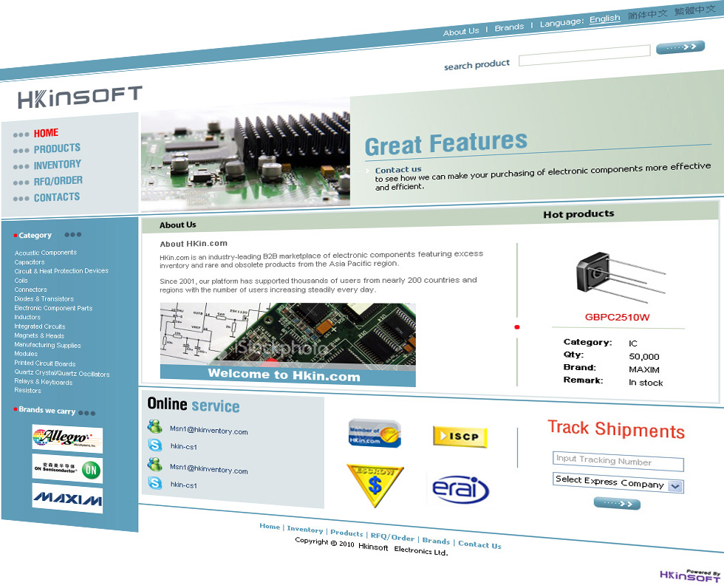Click the Input Tracking Number field
Image resolution: width=724 pixels, height=588 pixels.
(x=618, y=461)
